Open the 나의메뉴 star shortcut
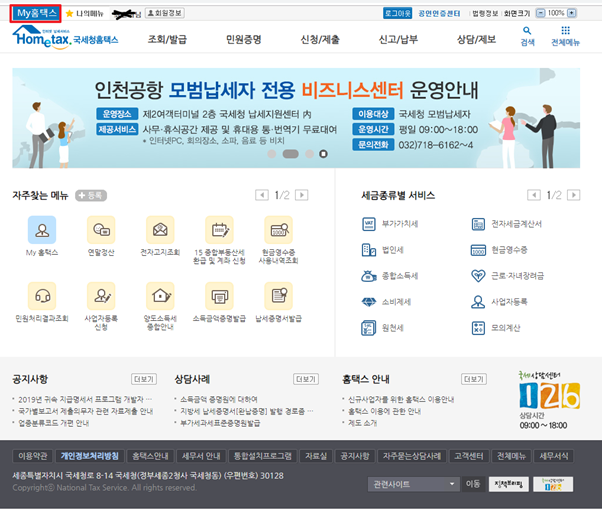Image resolution: width=602 pixels, height=517 pixels. (x=84, y=14)
